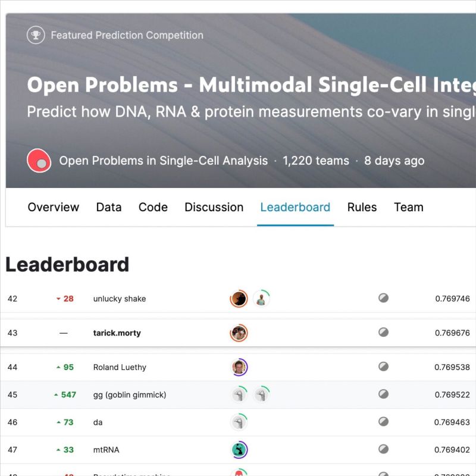Open the Team tab
The width and height of the screenshot is (476, 476).
tap(409, 207)
